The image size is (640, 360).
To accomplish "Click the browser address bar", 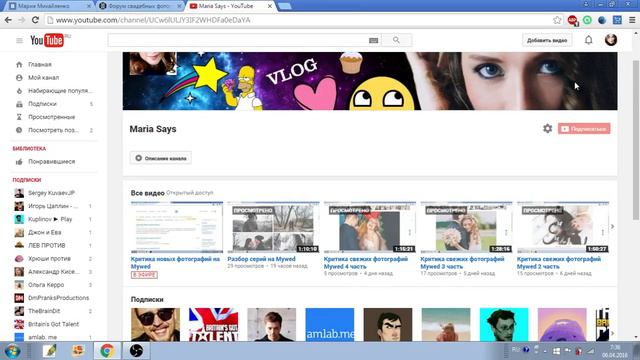I will pyautogui.click(x=302, y=20).
